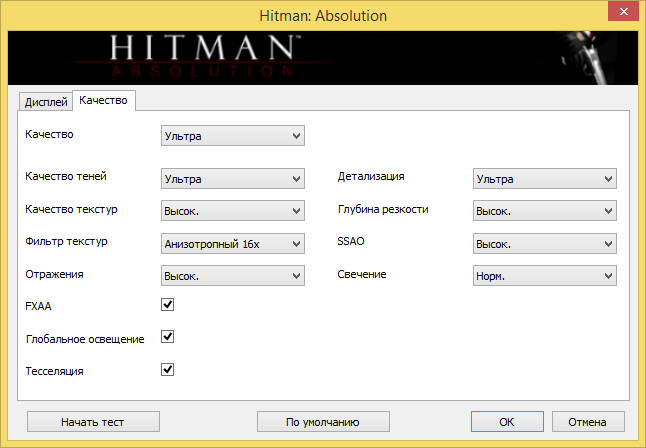Open the Отражения dropdown list
646x448 pixels.
232,275
